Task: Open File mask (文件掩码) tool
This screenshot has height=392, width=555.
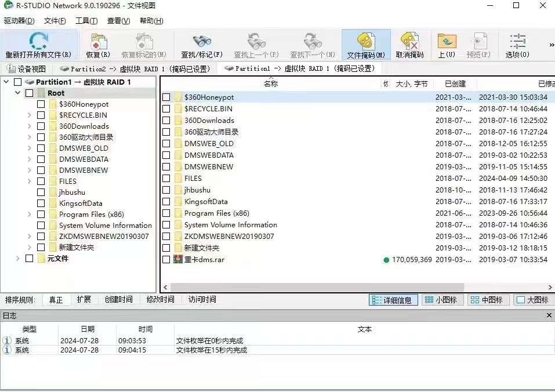Action: coord(365,41)
